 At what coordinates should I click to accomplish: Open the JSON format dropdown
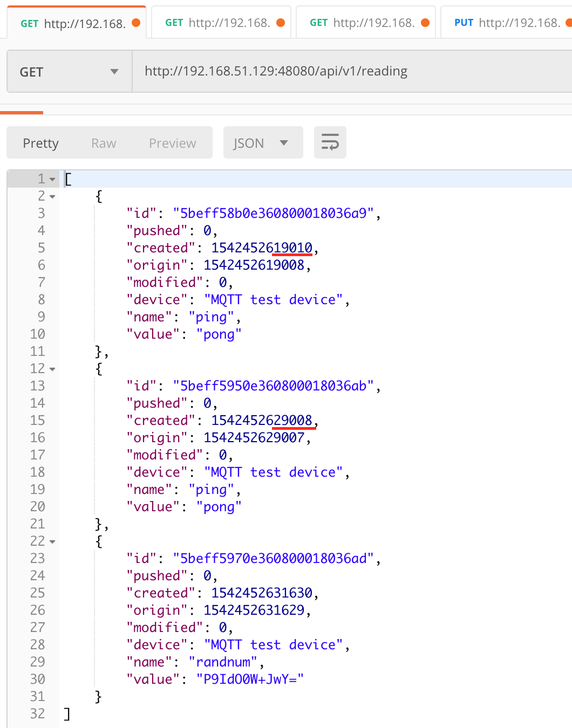pos(263,142)
